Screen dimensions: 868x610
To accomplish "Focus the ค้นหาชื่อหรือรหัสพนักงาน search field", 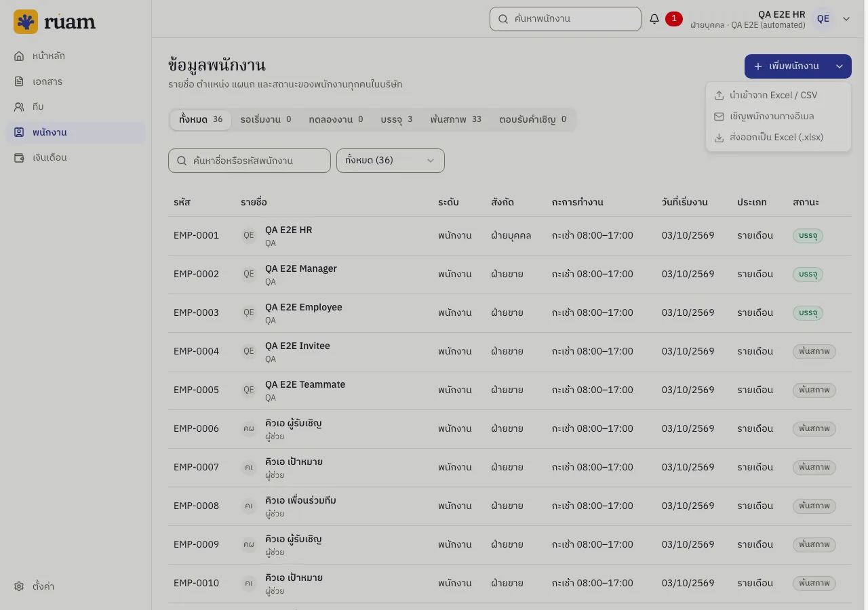I will coord(250,161).
